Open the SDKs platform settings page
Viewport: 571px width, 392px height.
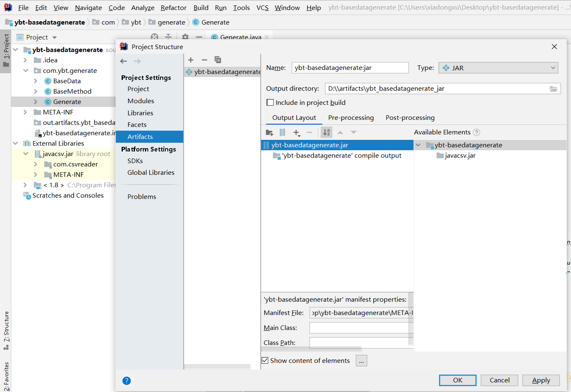(135, 161)
